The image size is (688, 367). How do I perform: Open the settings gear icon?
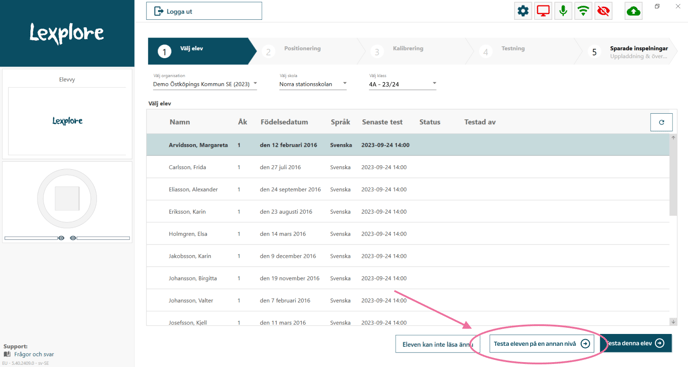coord(523,11)
